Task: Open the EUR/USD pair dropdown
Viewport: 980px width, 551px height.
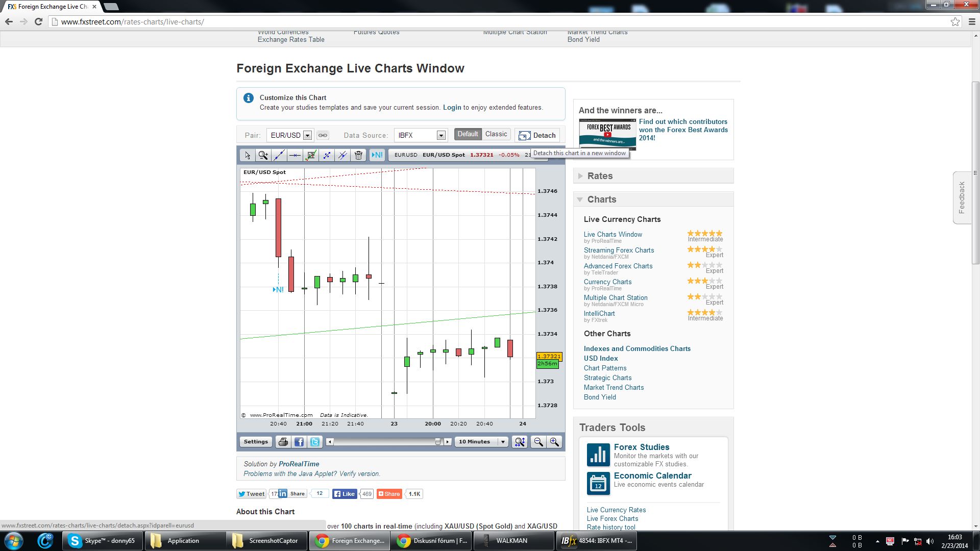Action: point(290,135)
